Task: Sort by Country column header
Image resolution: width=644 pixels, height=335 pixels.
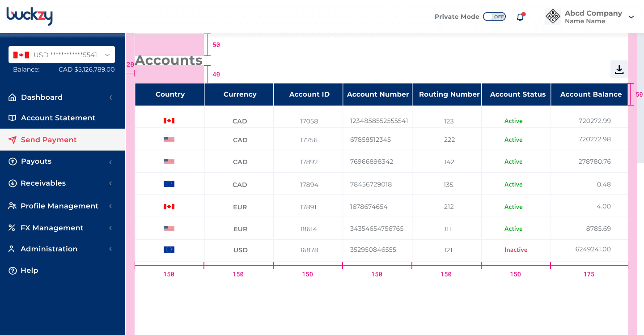Action: [170, 94]
